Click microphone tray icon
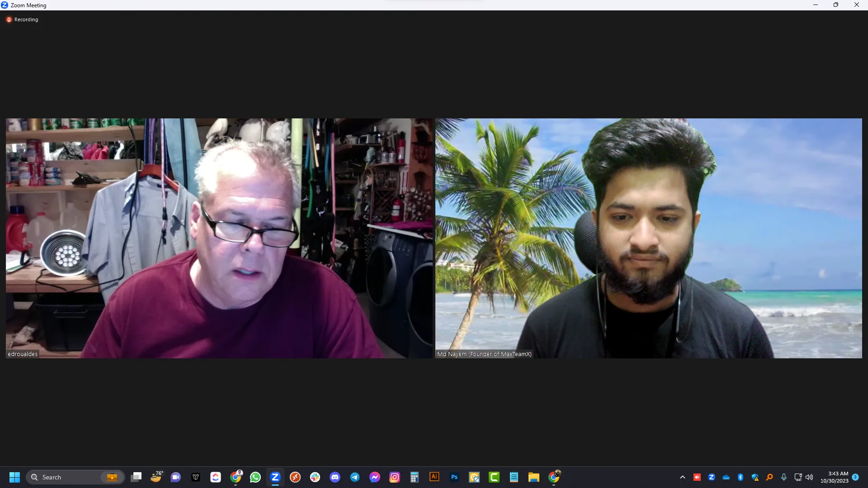868x488 pixels. click(x=784, y=477)
